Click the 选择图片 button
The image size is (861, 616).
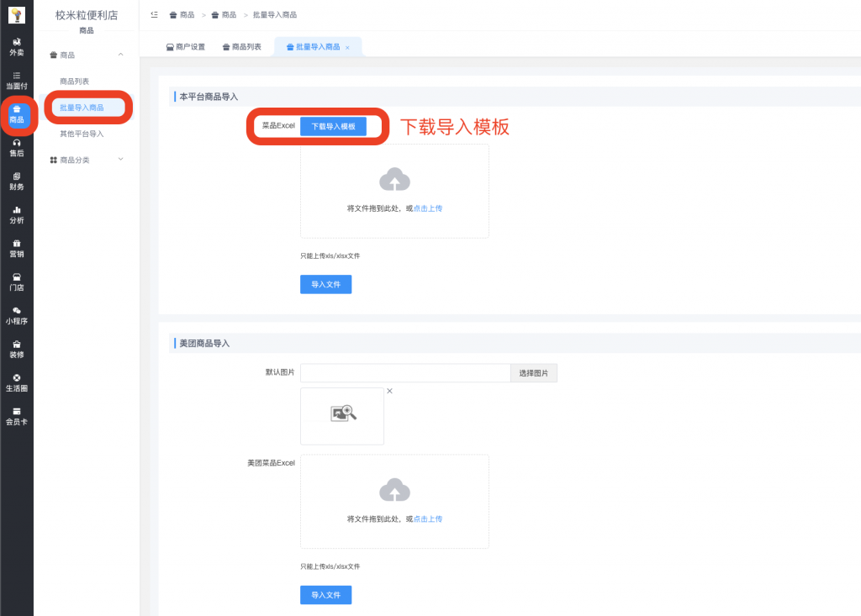(x=533, y=372)
